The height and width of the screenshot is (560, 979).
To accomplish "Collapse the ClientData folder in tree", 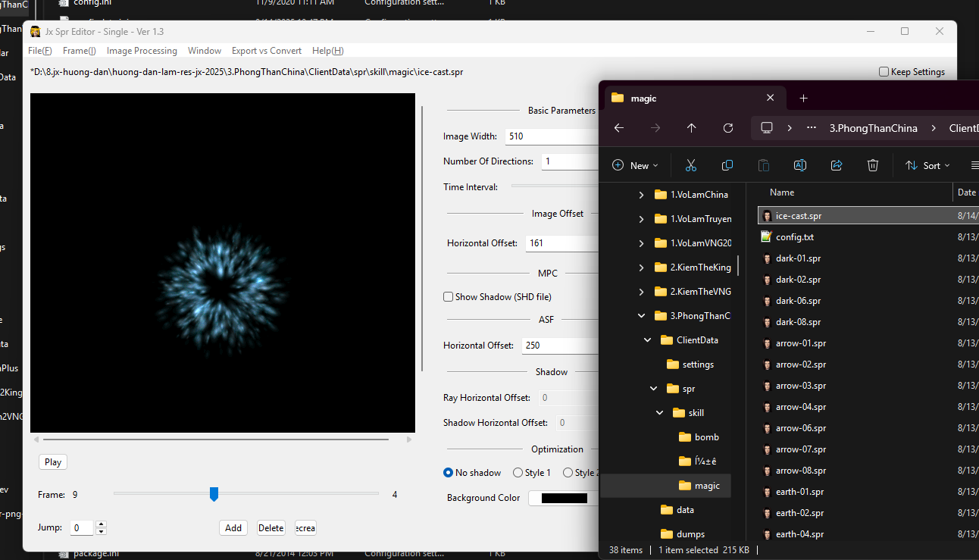I will click(648, 340).
